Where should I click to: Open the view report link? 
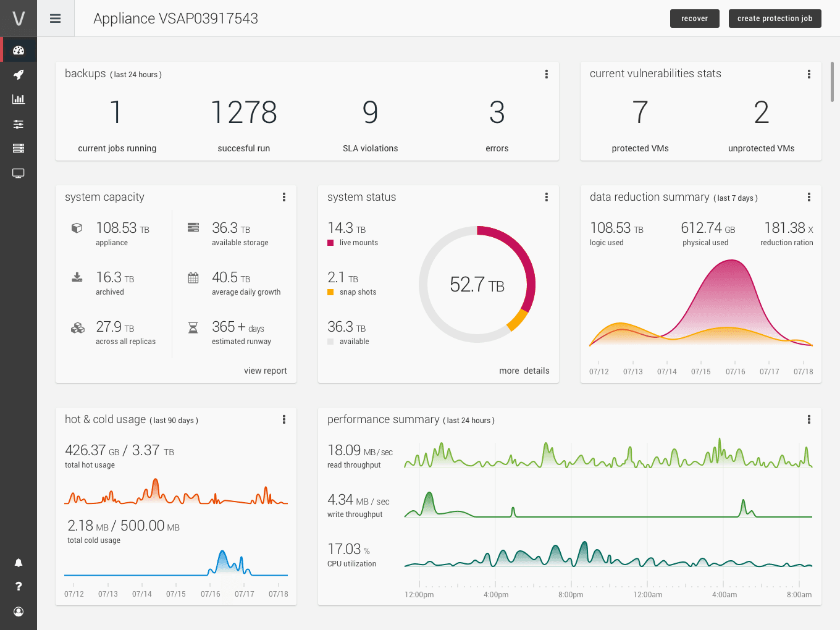pos(266,371)
